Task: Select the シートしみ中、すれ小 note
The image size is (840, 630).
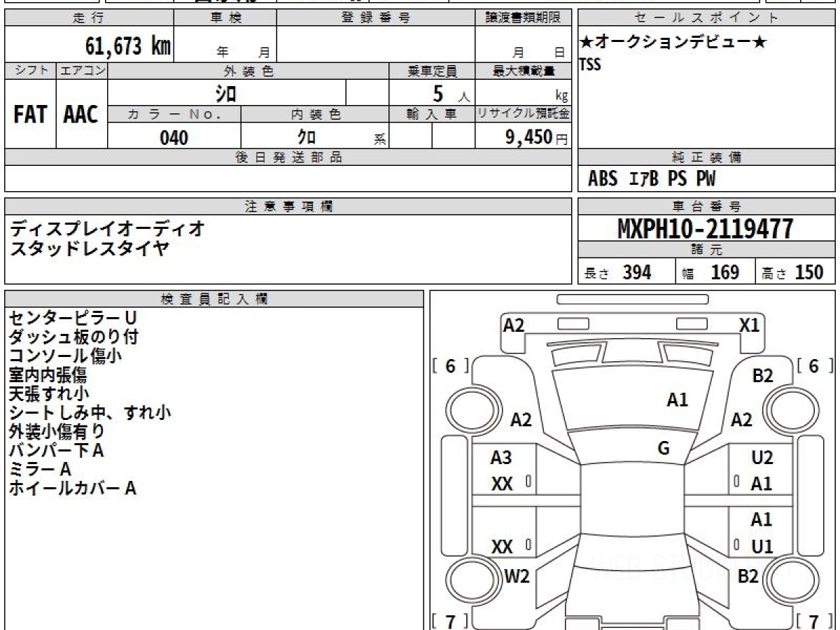Action: [x=90, y=412]
